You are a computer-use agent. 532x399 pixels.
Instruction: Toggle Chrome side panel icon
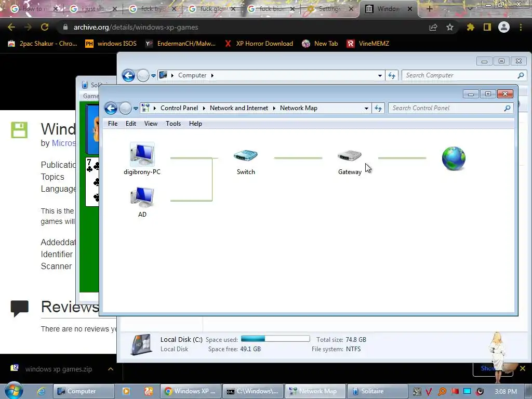pyautogui.click(x=487, y=27)
